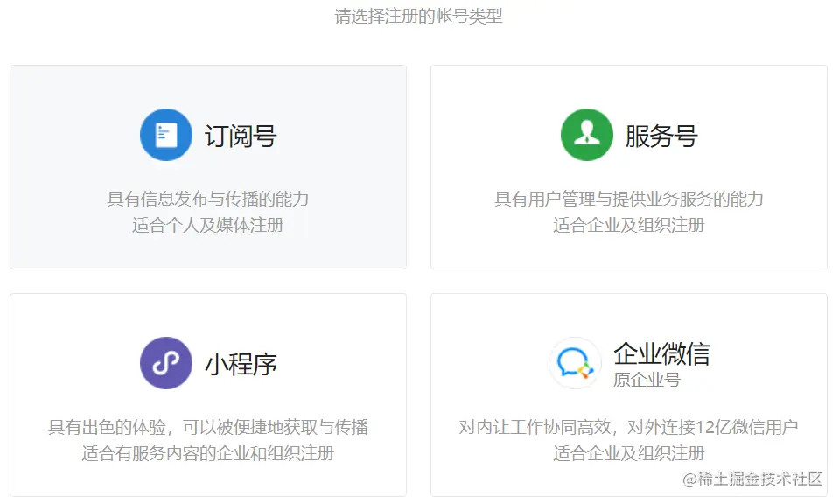Click the green 服务号 person icon

click(x=587, y=135)
